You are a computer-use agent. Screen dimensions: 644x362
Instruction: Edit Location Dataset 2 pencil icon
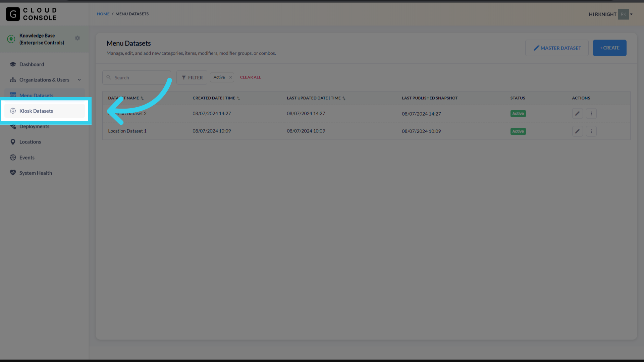tap(577, 114)
